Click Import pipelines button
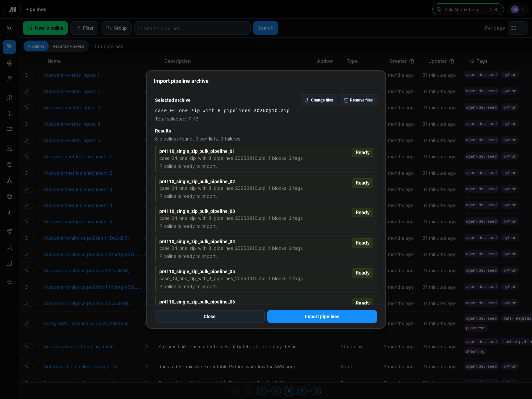 click(x=322, y=317)
